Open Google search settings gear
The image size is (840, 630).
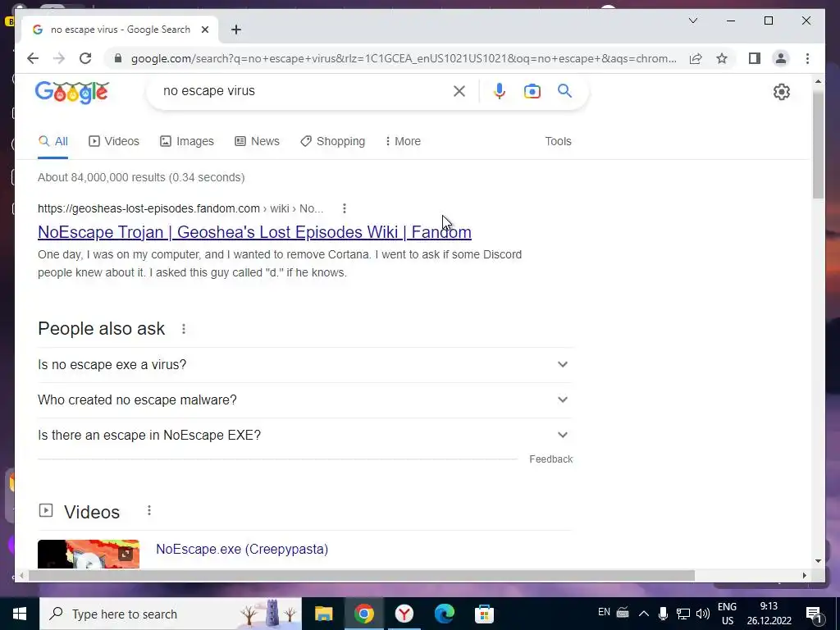[782, 92]
